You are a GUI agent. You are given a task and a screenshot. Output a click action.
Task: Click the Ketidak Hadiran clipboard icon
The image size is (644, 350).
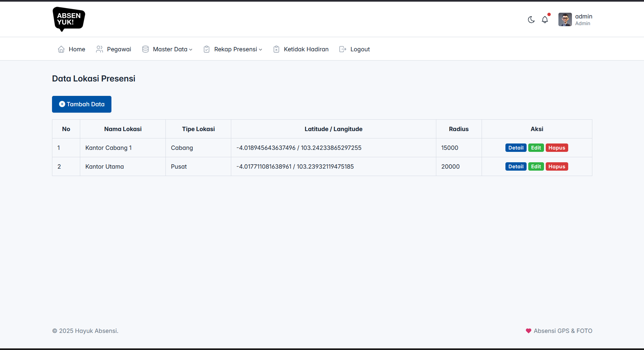(276, 49)
